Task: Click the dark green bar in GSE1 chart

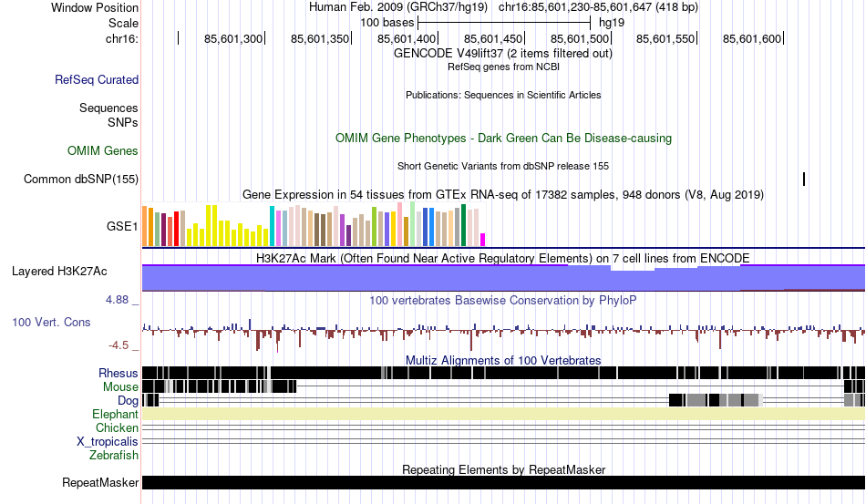Action: 463,225
